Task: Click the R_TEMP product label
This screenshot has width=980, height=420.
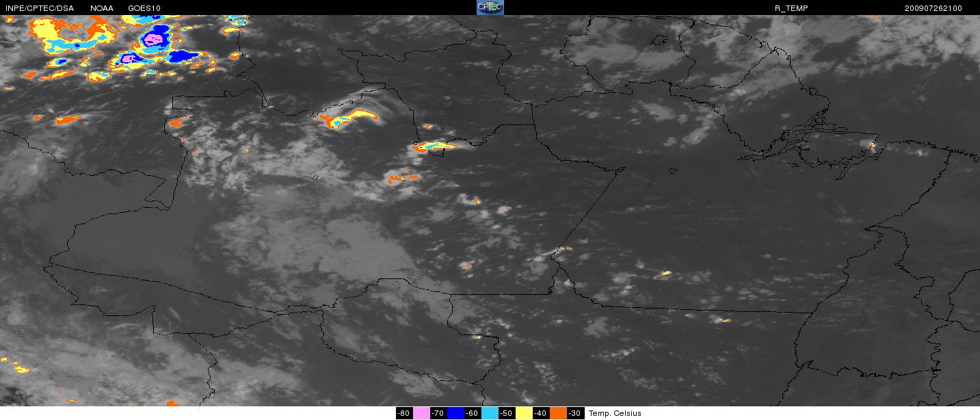Action: [791, 8]
